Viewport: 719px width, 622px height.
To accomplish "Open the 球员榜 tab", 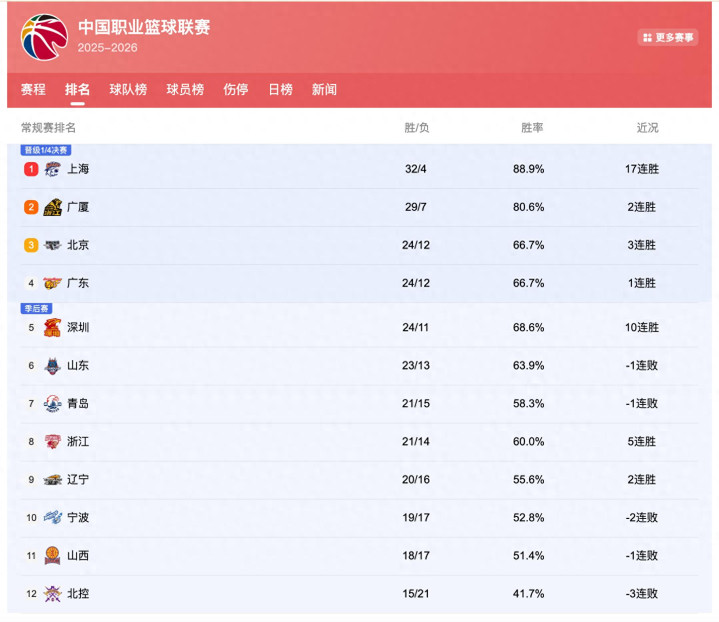I will [x=185, y=89].
